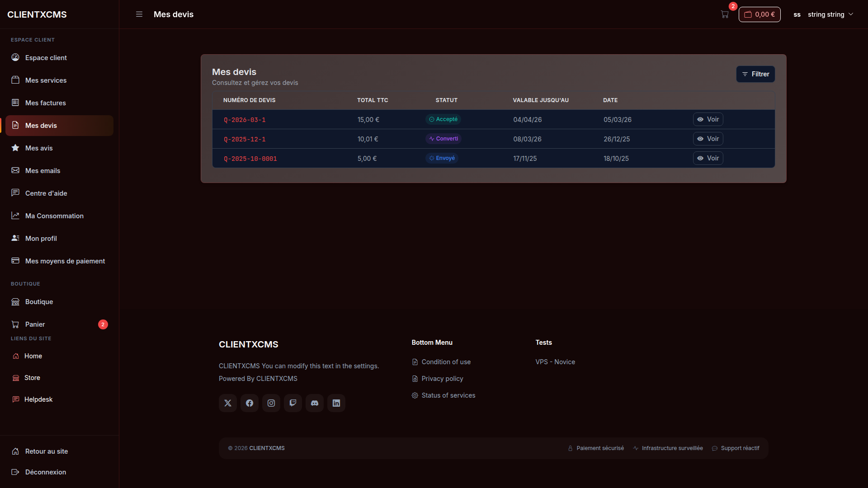Toggle the hamburger sidebar menu icon
The image size is (868, 488).
(139, 14)
